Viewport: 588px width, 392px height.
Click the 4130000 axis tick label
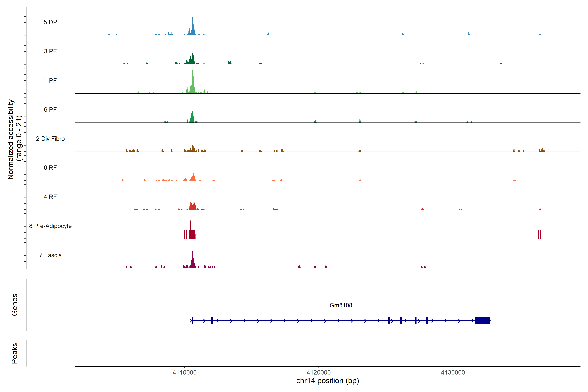(453, 373)
